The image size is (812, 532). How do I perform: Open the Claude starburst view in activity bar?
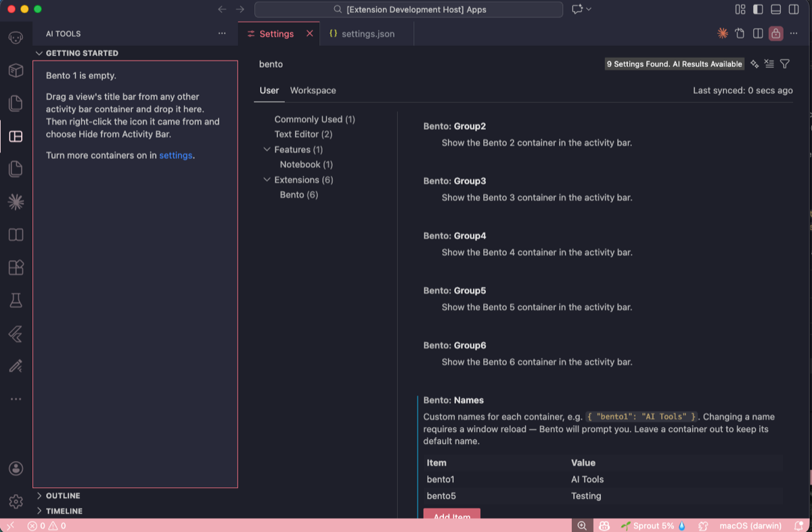pyautogui.click(x=16, y=202)
